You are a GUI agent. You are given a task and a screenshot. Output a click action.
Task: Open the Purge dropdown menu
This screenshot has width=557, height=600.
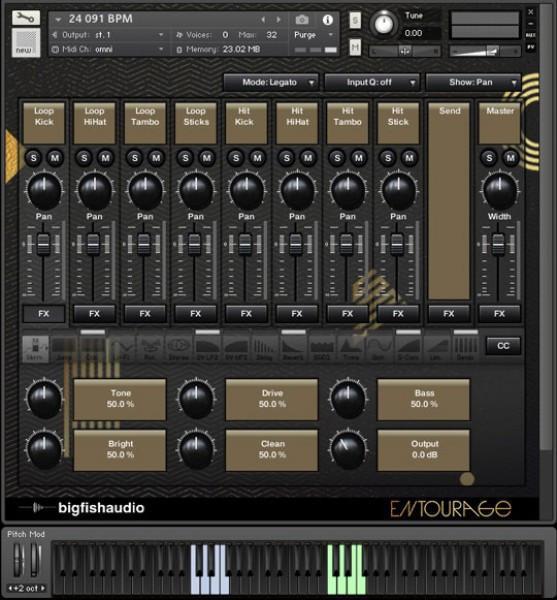click(x=313, y=35)
